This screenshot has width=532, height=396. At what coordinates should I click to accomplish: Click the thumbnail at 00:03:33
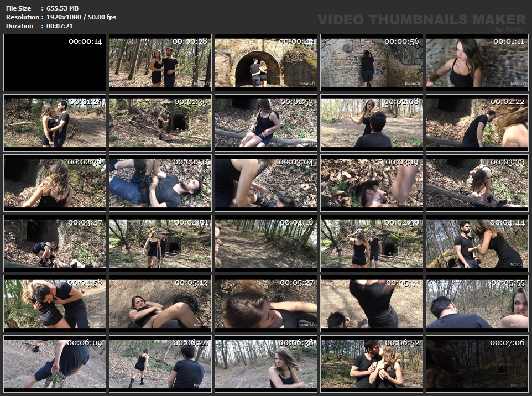click(x=477, y=183)
